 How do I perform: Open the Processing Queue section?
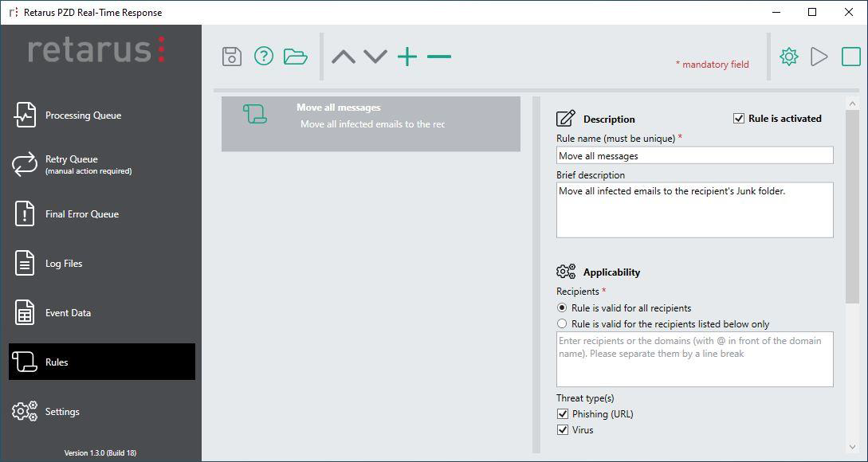83,115
